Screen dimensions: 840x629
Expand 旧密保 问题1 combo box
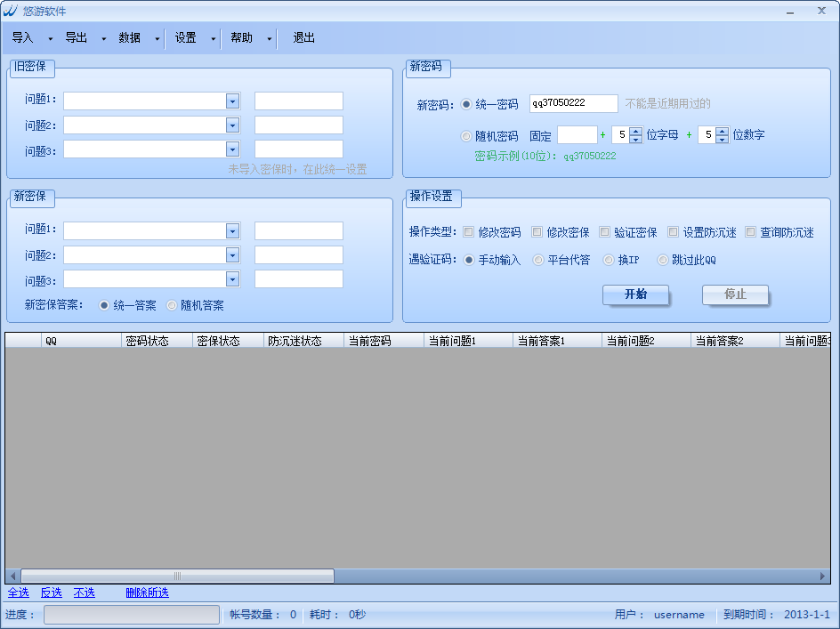(x=232, y=101)
